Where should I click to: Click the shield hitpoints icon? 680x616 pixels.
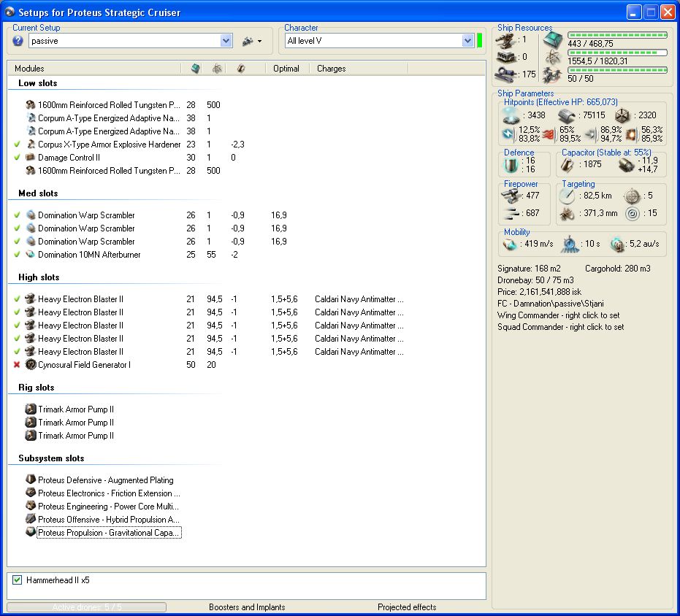tap(511, 115)
